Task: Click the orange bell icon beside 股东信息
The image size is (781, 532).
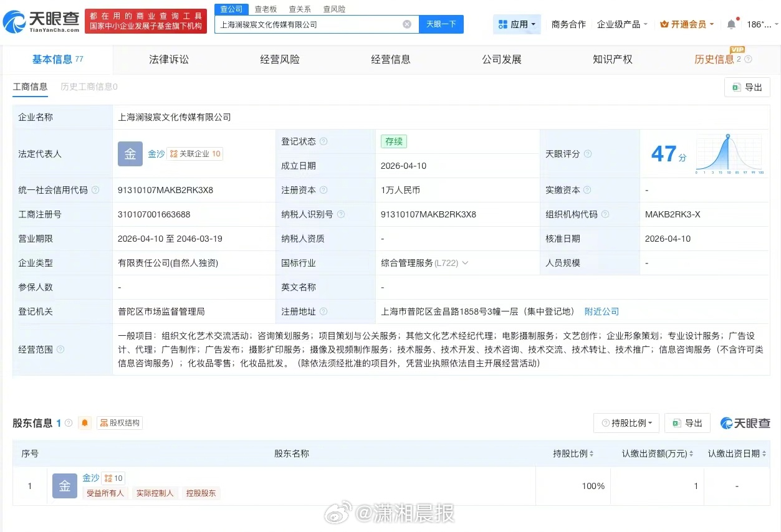Action: [x=85, y=422]
